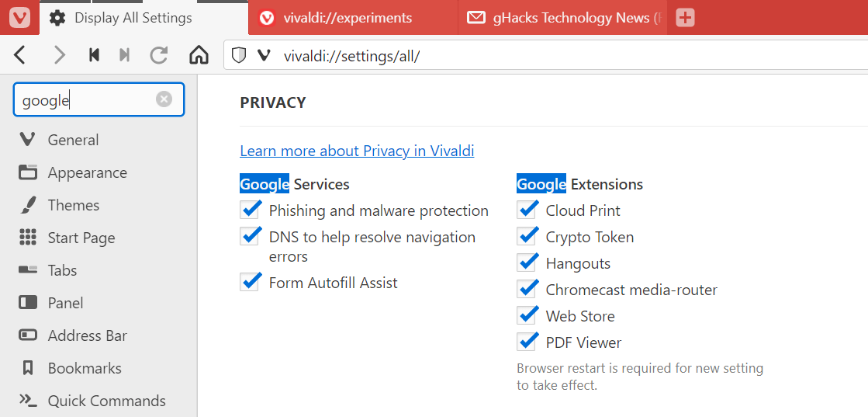
Task: Toggle the Form Autofill Assist checkbox
Action: [250, 283]
